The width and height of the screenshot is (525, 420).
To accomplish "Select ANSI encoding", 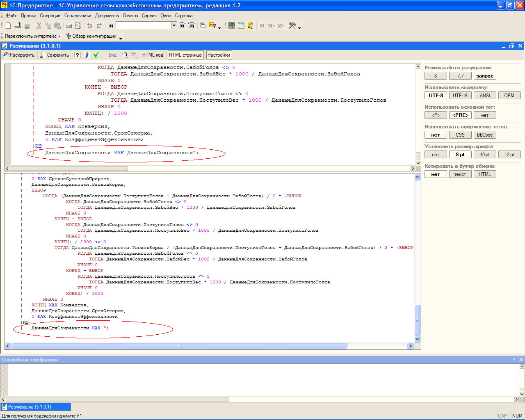I will point(485,96).
